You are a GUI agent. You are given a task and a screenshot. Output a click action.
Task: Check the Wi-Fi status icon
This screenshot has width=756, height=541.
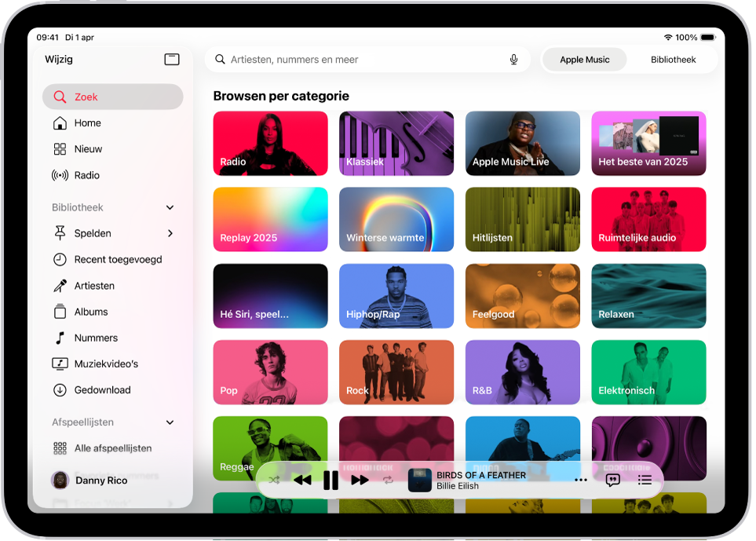(x=668, y=37)
